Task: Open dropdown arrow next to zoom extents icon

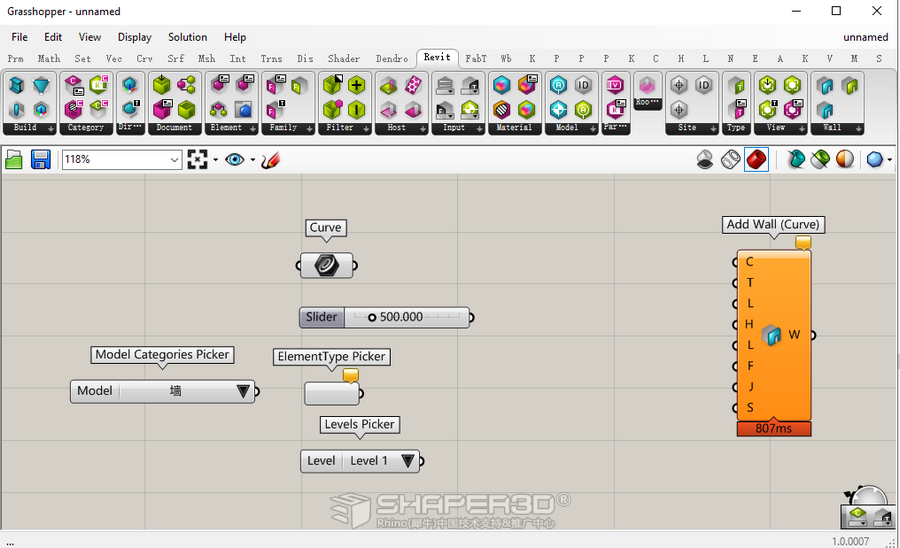Action: pyautogui.click(x=216, y=160)
